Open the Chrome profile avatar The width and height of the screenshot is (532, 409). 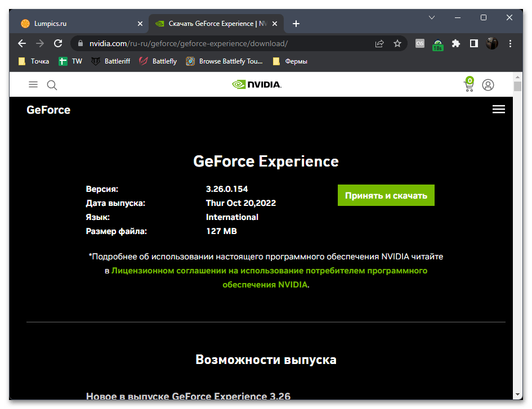(492, 43)
